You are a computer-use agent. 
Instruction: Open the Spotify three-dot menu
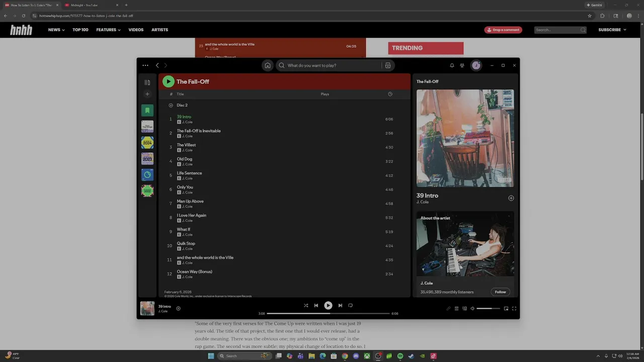click(x=145, y=65)
